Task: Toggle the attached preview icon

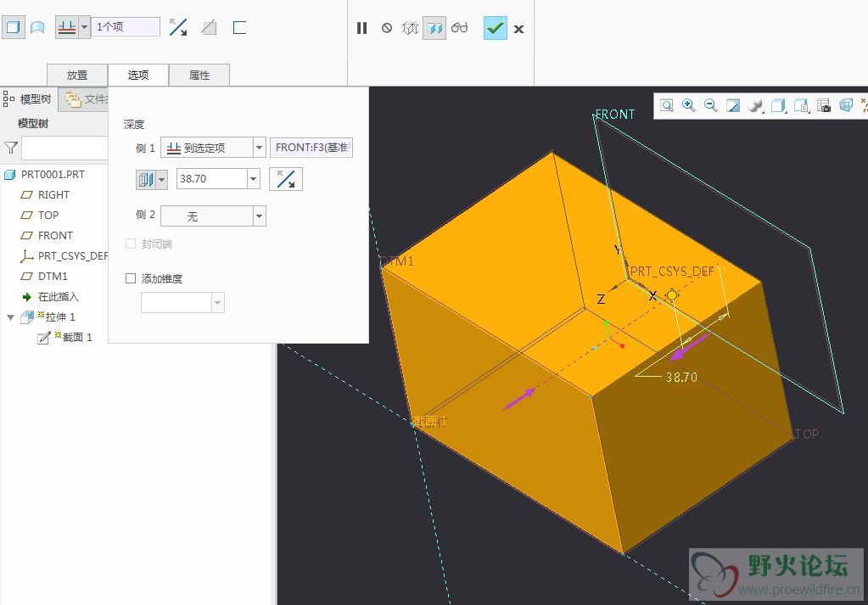Action: 434,28
